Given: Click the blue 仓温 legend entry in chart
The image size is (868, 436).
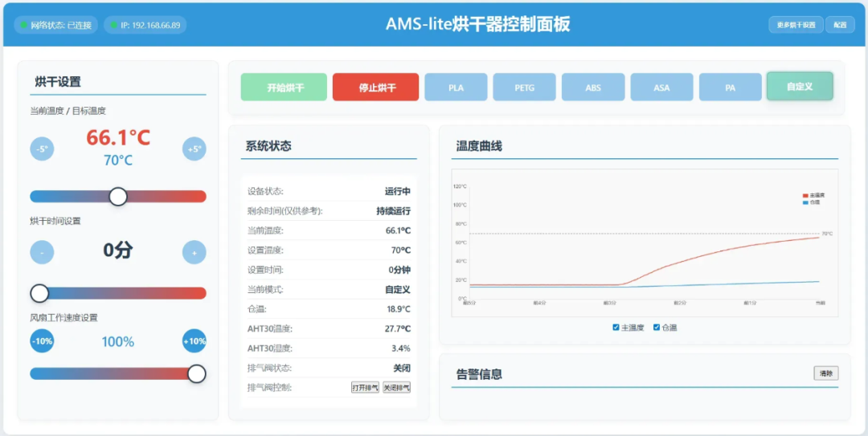Looking at the screenshot, I should (x=811, y=202).
